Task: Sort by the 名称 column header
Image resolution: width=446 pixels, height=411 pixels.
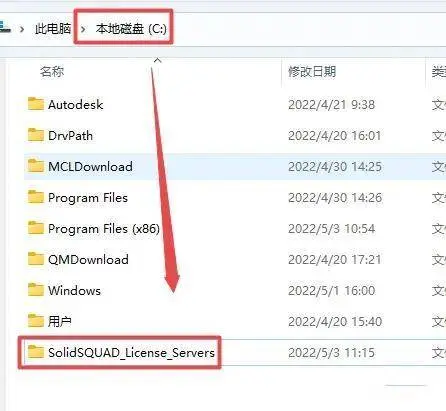Action: (x=52, y=71)
